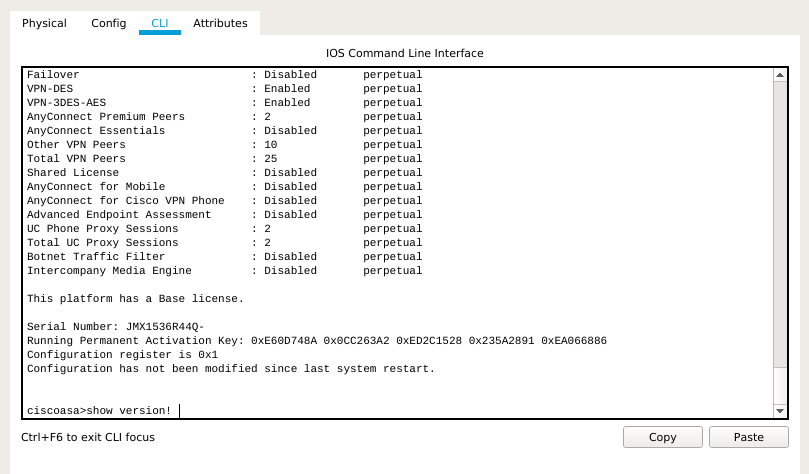The height and width of the screenshot is (474, 809).
Task: Click the Base license platform message
Action: tap(135, 299)
